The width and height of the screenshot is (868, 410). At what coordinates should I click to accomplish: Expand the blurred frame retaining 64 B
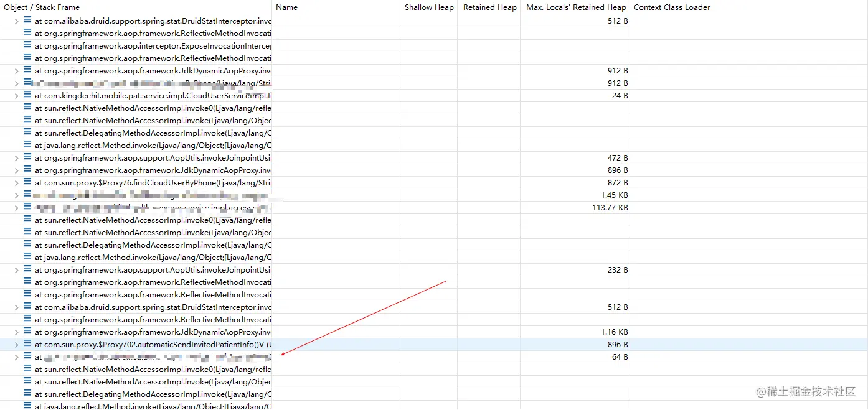(17, 356)
